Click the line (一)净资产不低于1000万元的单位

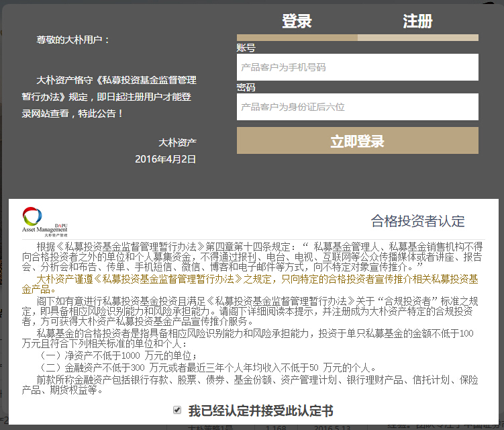point(118,355)
